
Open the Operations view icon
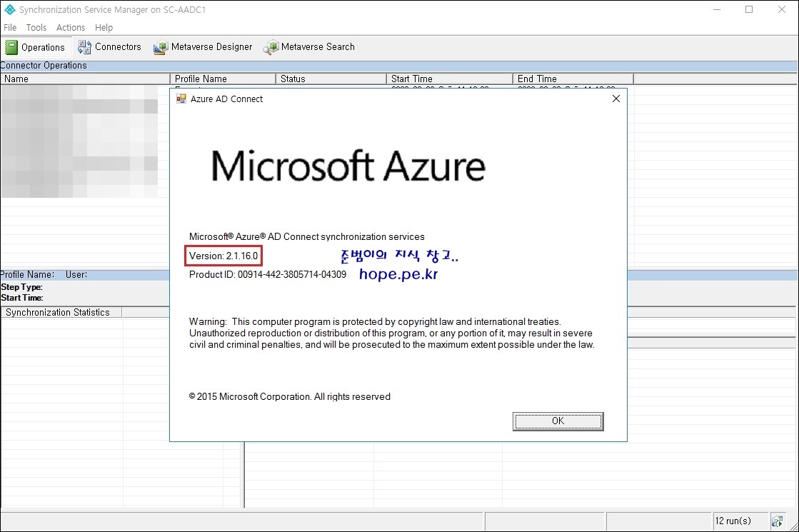click(x=11, y=47)
